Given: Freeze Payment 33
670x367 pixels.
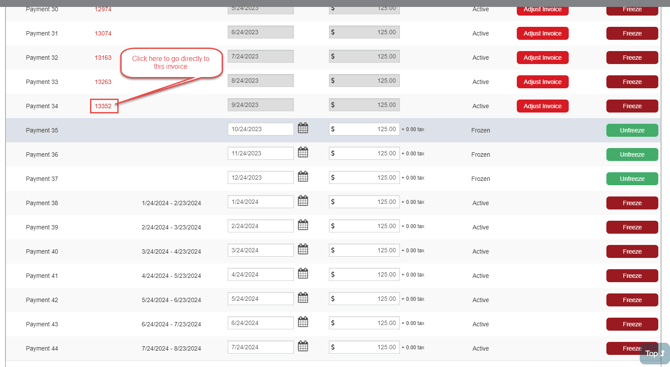Looking at the screenshot, I should point(632,82).
